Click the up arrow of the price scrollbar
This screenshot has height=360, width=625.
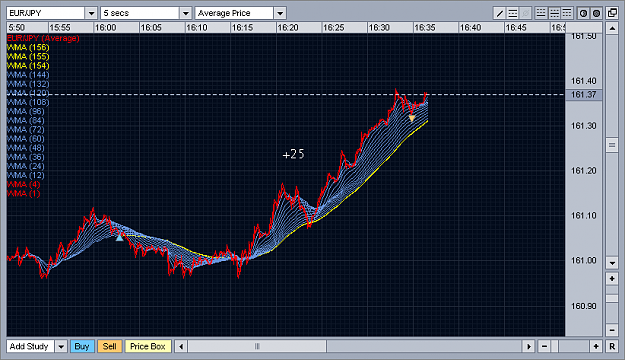coord(612,28)
